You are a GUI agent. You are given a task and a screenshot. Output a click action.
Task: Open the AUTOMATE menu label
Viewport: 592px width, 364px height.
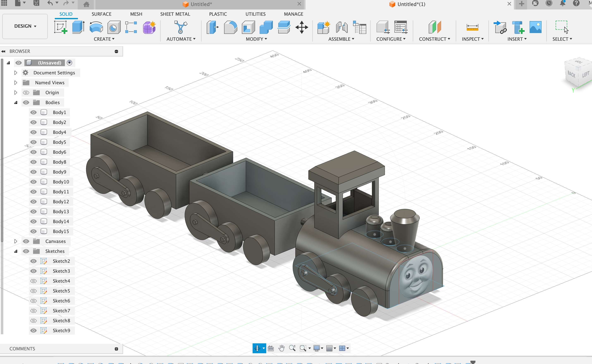pos(181,39)
